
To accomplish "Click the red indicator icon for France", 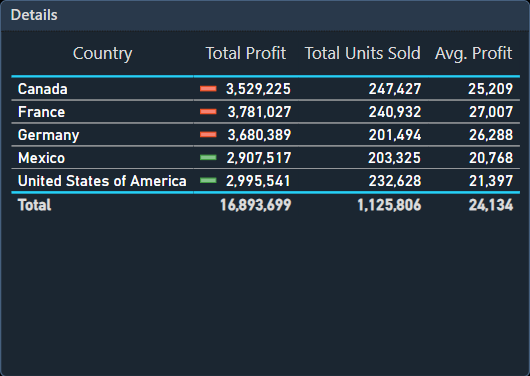I will (x=208, y=112).
